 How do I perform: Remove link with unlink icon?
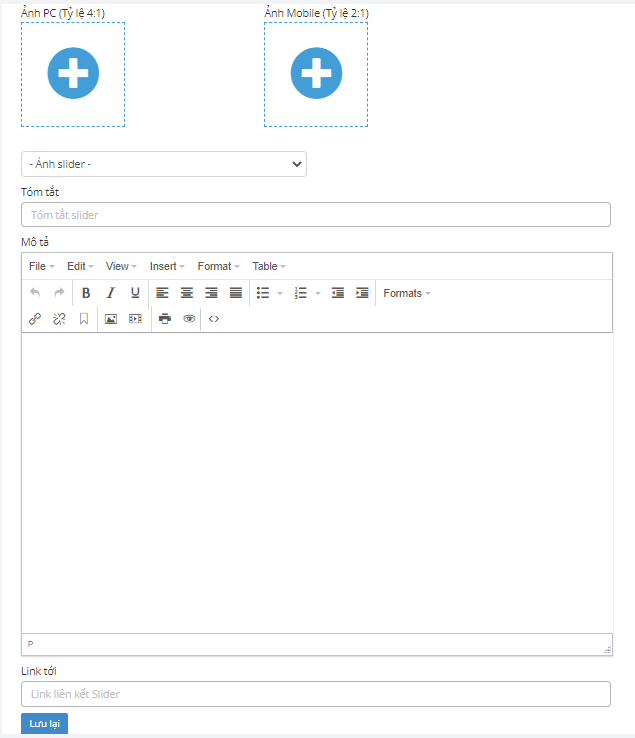59,319
